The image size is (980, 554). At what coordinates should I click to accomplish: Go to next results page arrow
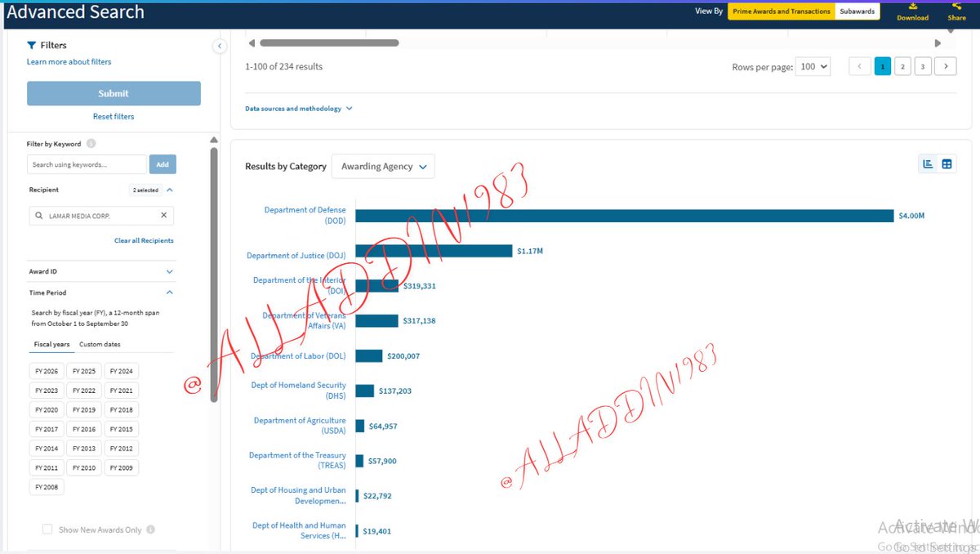point(946,67)
